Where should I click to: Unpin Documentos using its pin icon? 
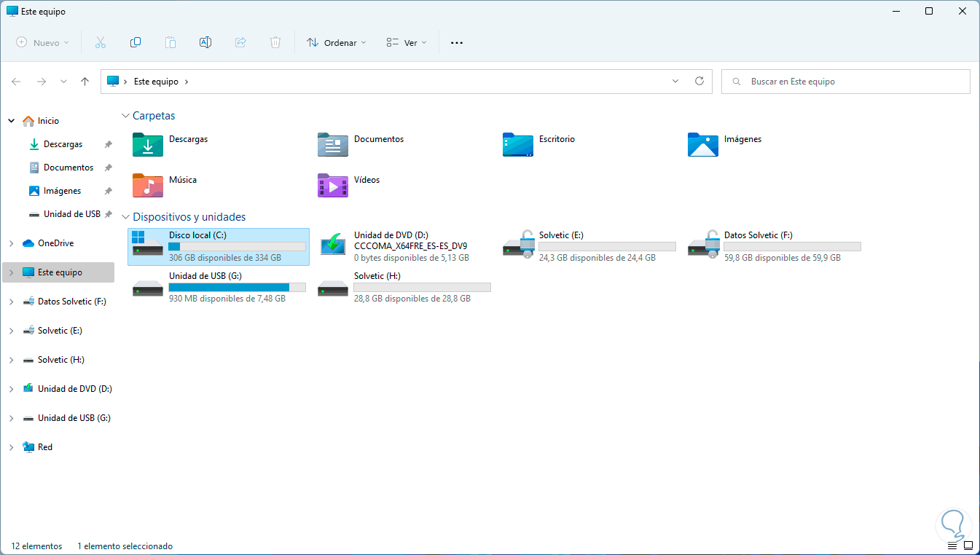click(108, 168)
